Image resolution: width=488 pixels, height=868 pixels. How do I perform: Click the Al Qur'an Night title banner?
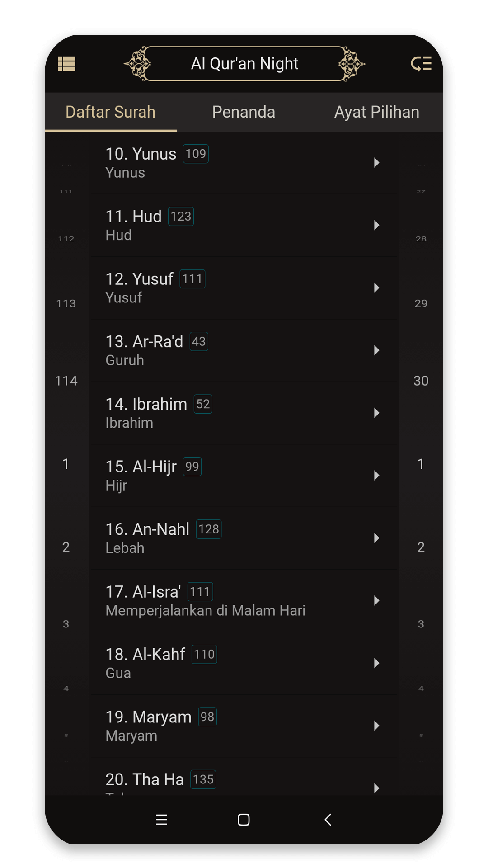[x=244, y=64]
